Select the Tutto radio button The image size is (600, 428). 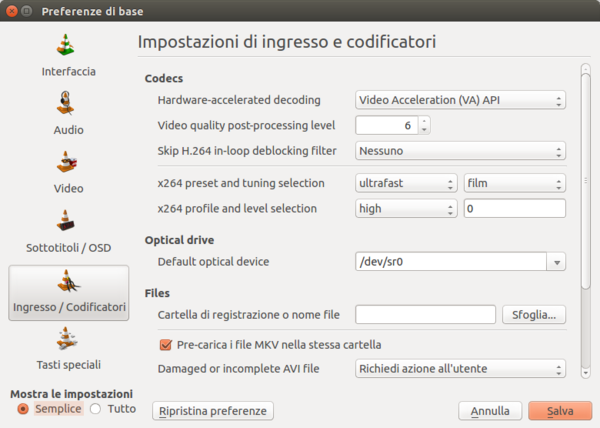coord(96,409)
